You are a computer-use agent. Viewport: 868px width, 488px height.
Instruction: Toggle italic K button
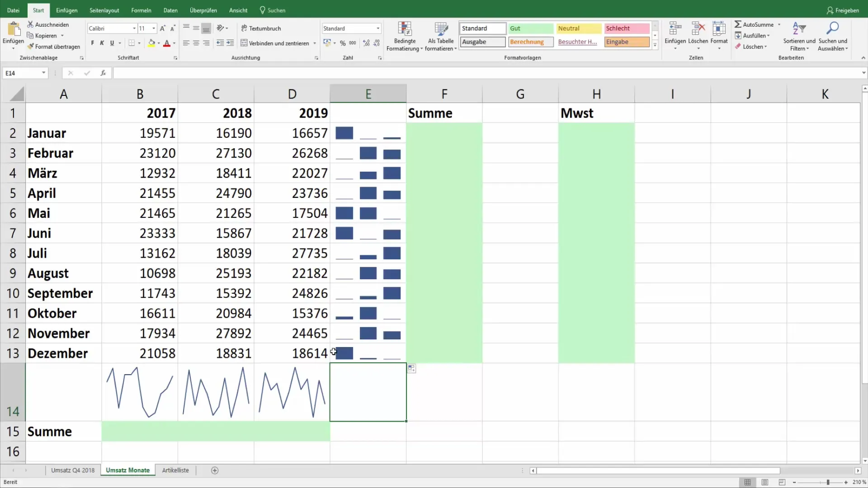click(x=102, y=43)
